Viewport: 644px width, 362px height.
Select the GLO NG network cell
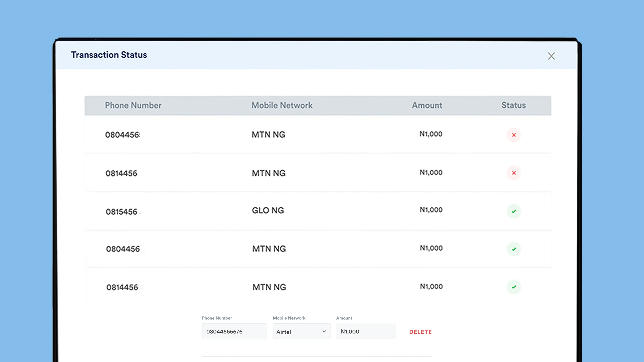pos(268,210)
